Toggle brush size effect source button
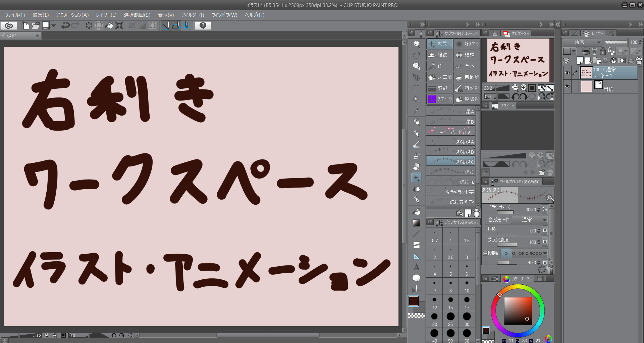The height and width of the screenshot is (343, 644). pos(545,209)
